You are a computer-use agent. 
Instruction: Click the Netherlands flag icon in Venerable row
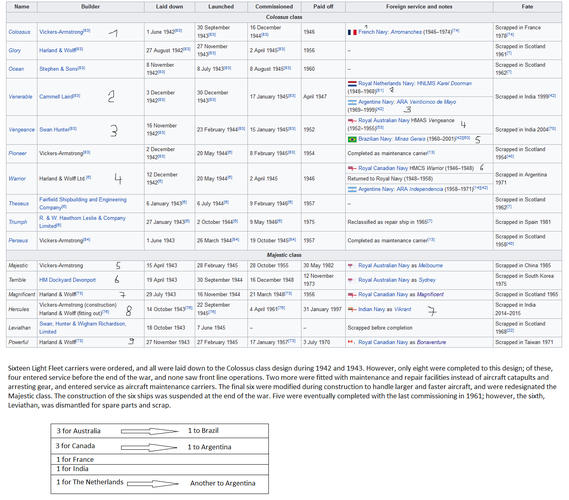(x=352, y=83)
